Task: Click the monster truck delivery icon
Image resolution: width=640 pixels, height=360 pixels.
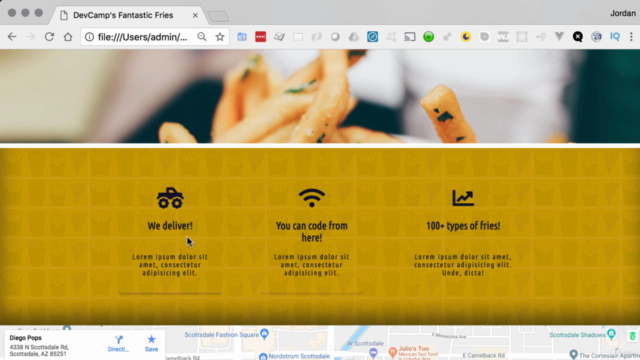Action: (170, 198)
